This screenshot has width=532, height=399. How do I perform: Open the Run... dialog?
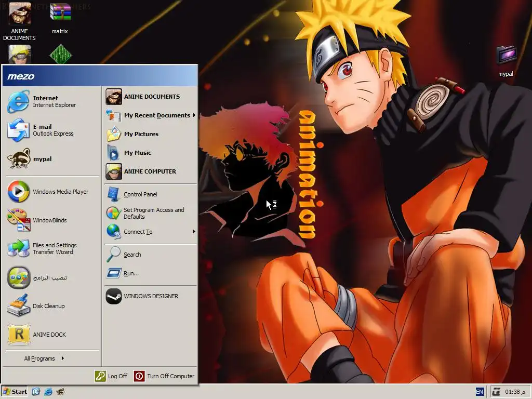(x=150, y=273)
